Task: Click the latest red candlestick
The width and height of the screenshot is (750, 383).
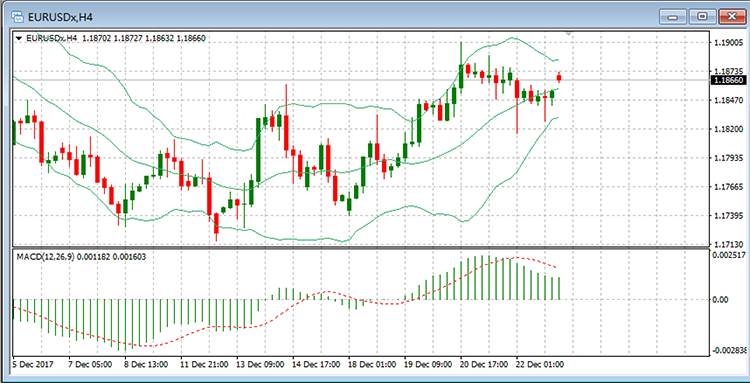Action: (559, 77)
